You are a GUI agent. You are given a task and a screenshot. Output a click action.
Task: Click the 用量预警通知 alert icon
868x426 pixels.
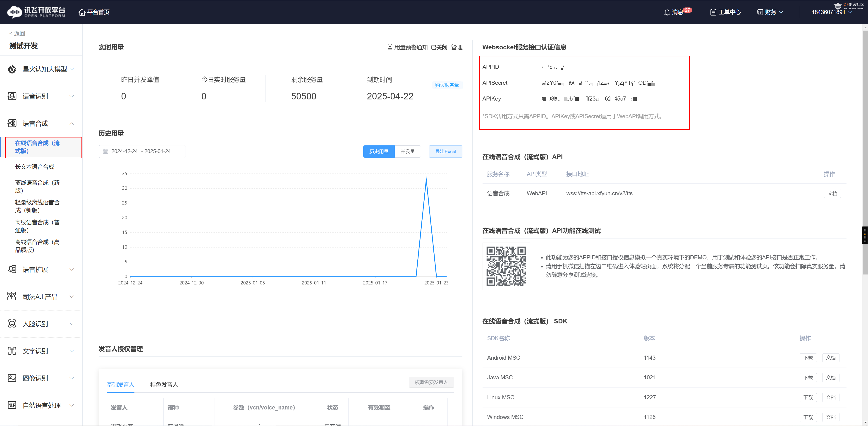pos(390,47)
